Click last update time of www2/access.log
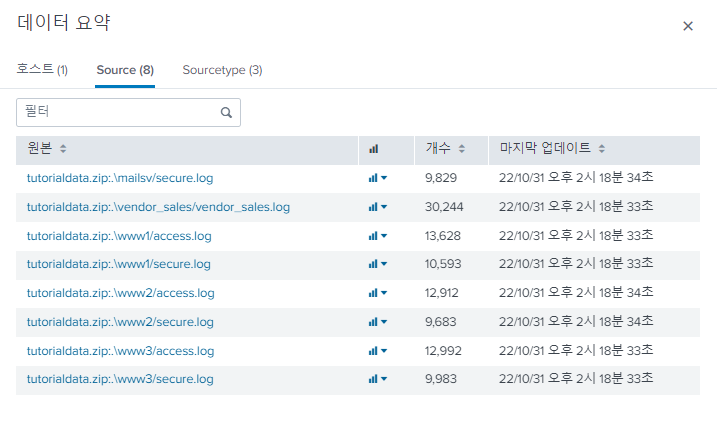This screenshot has width=717, height=428. (x=576, y=292)
